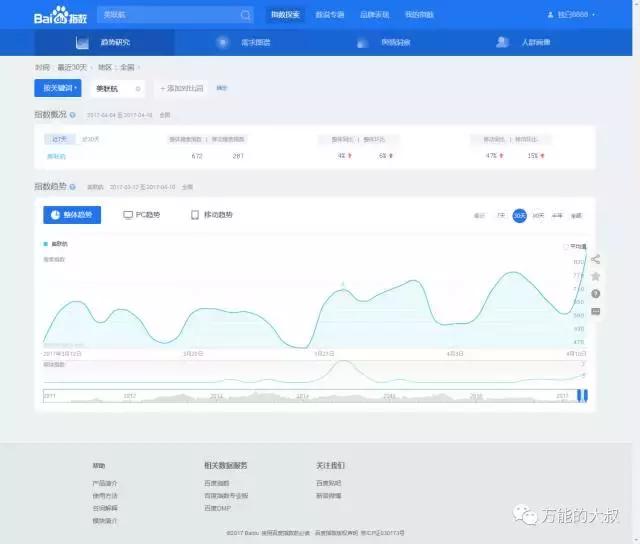Click the Baidu Index logo
The width and height of the screenshot is (640, 544).
(61, 15)
